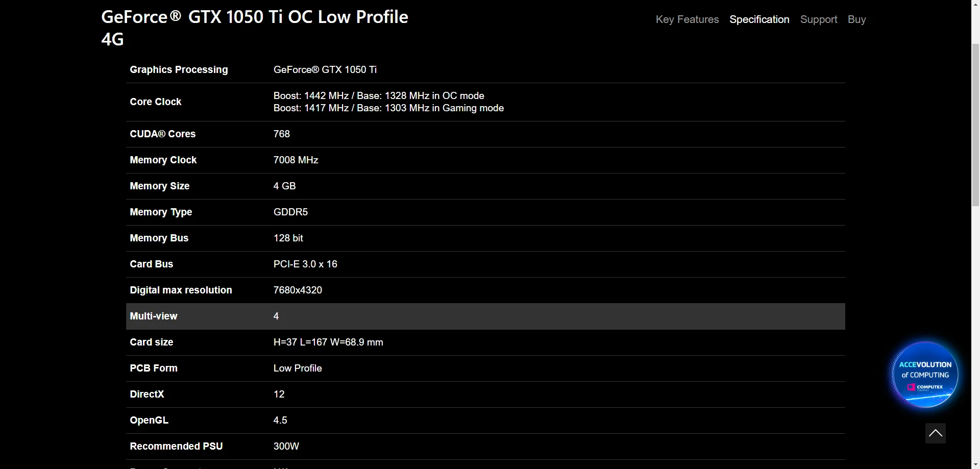
Task: Select the Graphics Processing label
Action: click(179, 69)
